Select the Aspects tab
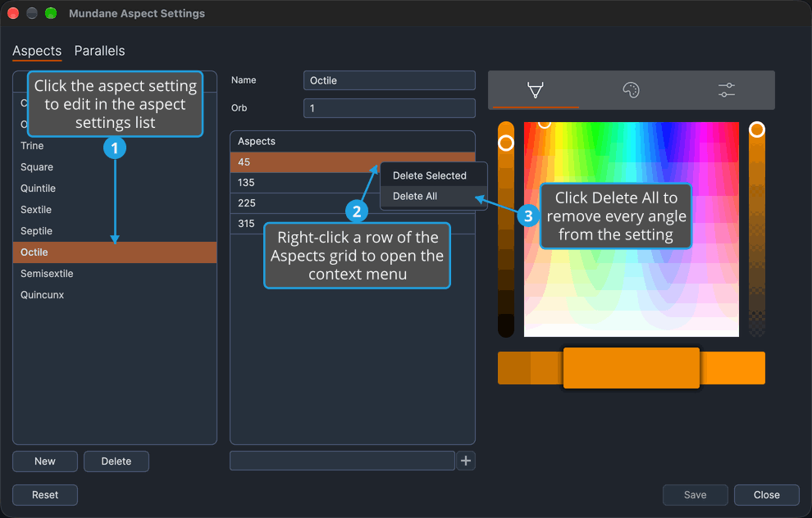 coord(37,51)
